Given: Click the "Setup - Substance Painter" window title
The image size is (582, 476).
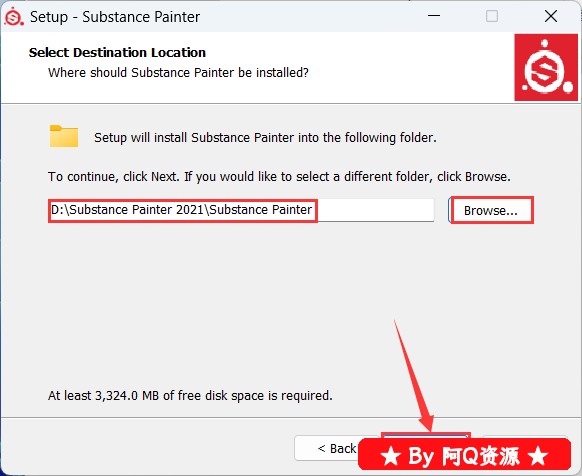Looking at the screenshot, I should [115, 17].
